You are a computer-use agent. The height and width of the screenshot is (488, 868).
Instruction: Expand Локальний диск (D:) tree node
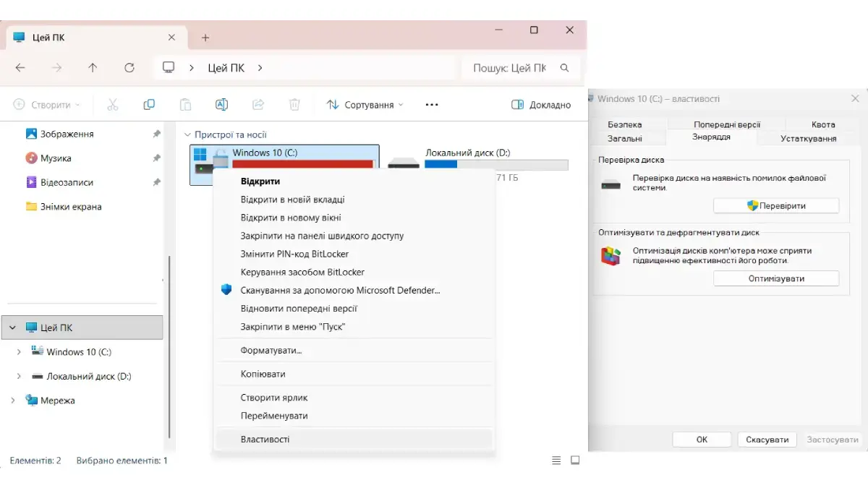19,376
